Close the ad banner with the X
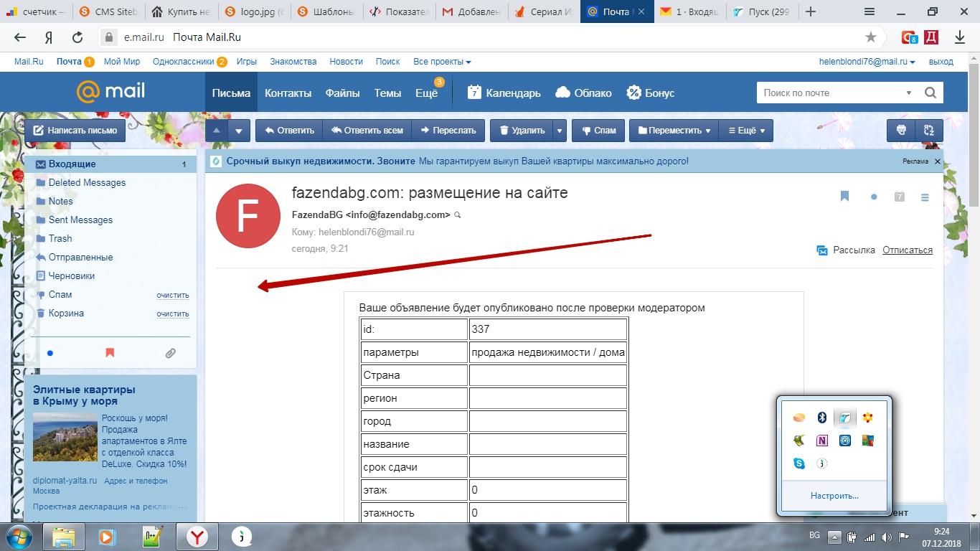This screenshot has height=551, width=980. pos(938,161)
